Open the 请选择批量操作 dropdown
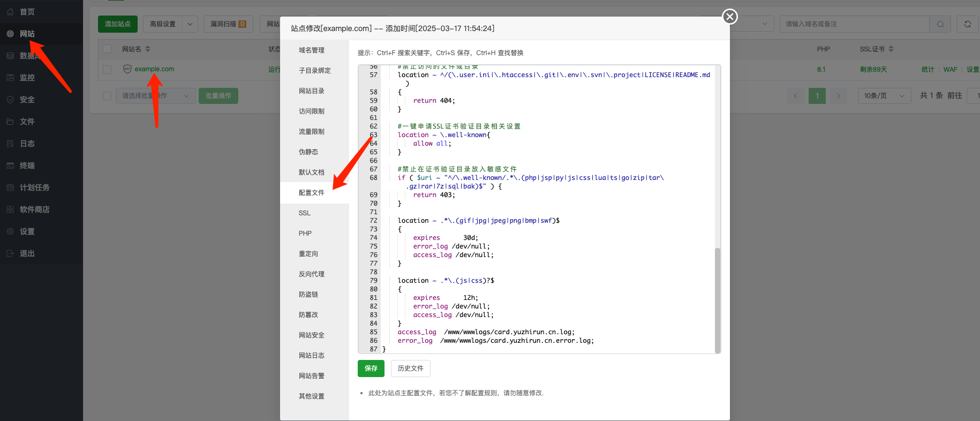The image size is (980, 421). 155,96
